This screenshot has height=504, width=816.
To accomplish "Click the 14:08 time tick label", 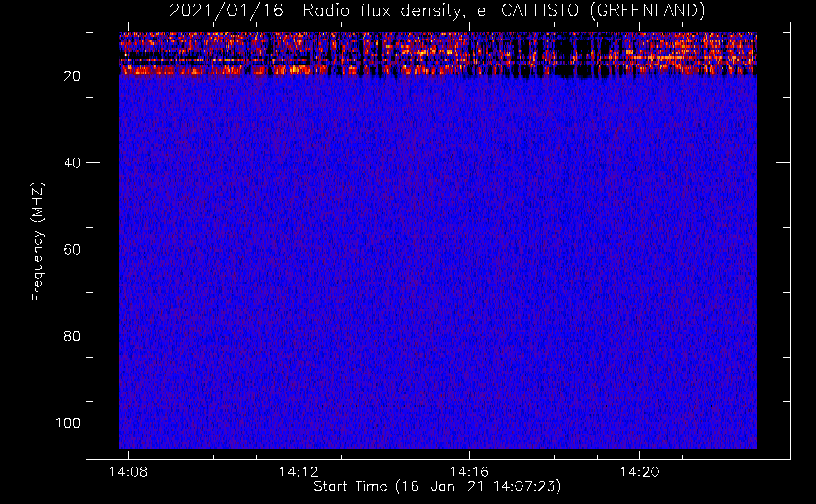I will click(129, 472).
